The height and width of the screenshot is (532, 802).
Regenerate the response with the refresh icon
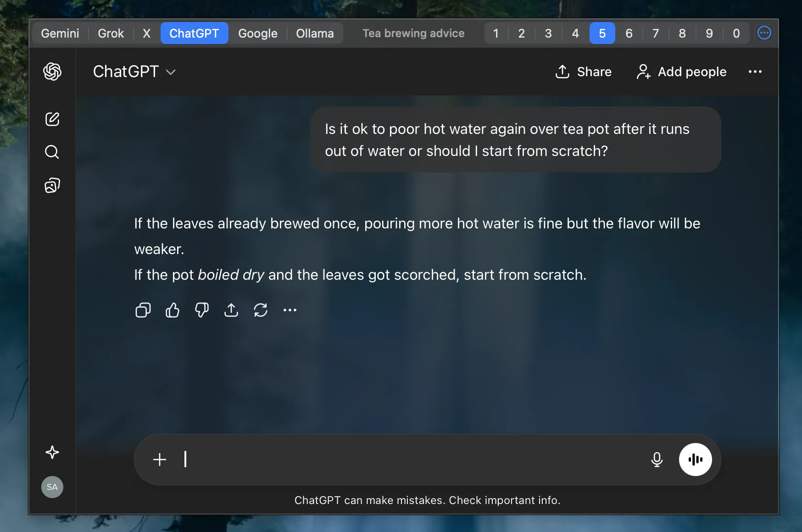(261, 310)
